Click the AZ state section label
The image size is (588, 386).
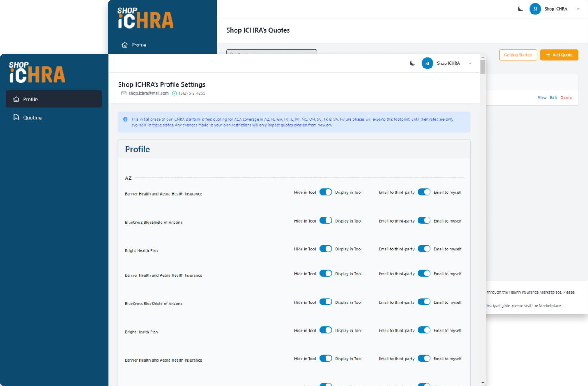click(x=128, y=178)
